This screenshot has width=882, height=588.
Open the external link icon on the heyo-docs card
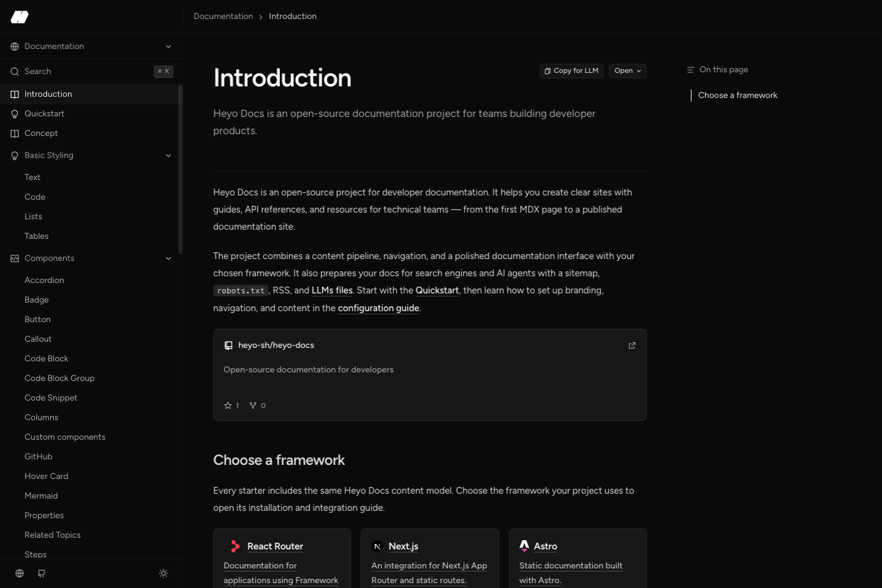[632, 345]
